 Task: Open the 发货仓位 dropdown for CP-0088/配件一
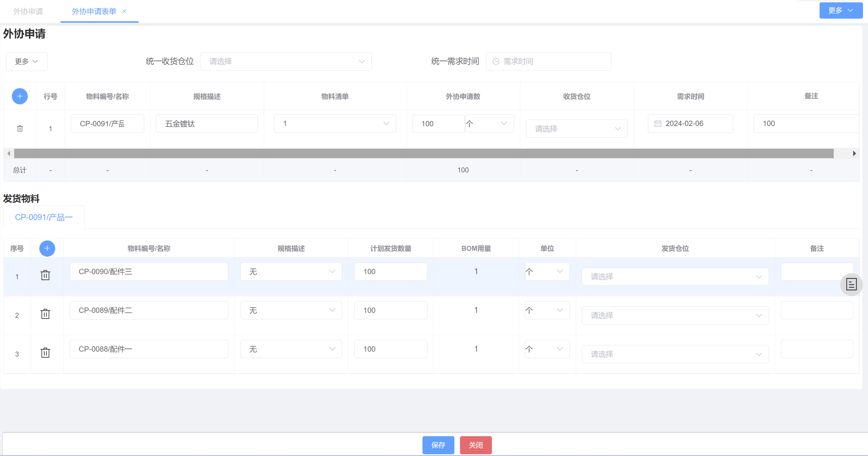tap(675, 354)
